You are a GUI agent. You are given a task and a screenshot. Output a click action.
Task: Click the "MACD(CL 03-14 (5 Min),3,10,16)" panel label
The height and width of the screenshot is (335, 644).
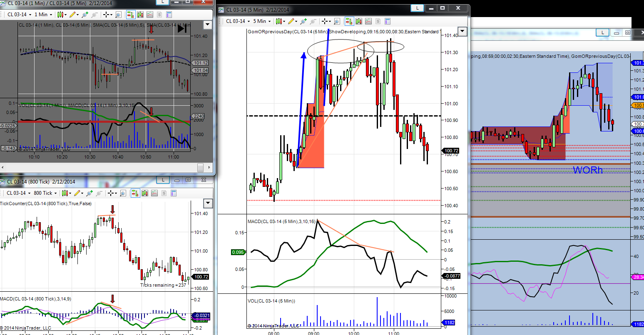pyautogui.click(x=281, y=221)
